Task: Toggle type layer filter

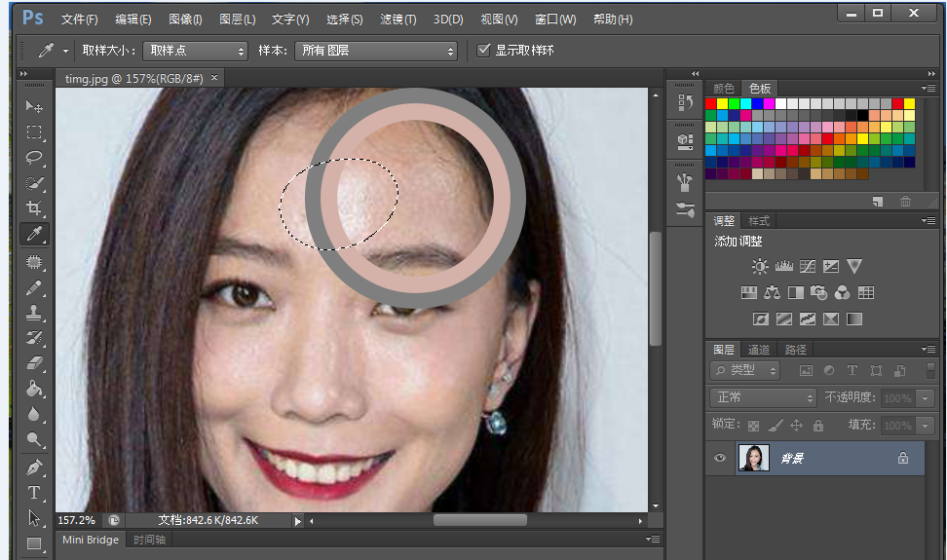Action: point(852,370)
